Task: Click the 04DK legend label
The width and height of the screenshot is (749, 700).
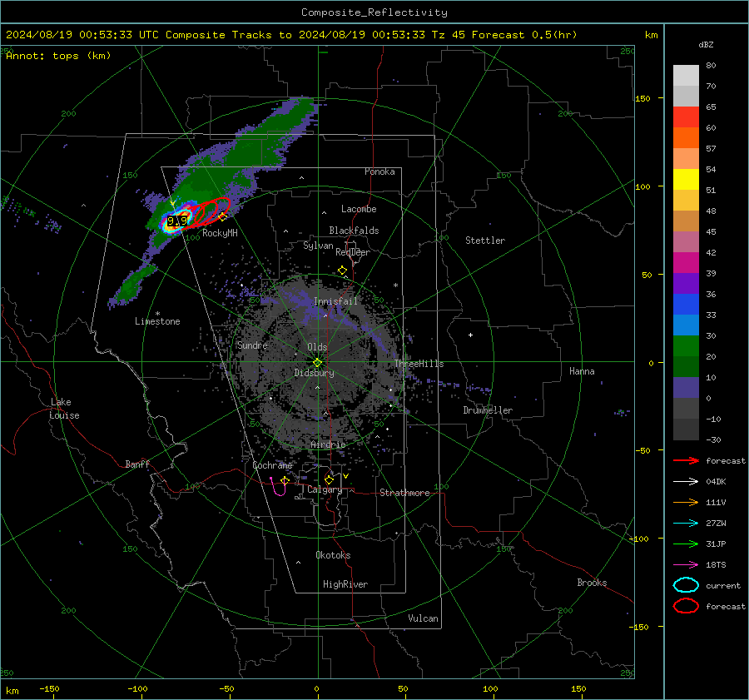Action: [x=716, y=481]
